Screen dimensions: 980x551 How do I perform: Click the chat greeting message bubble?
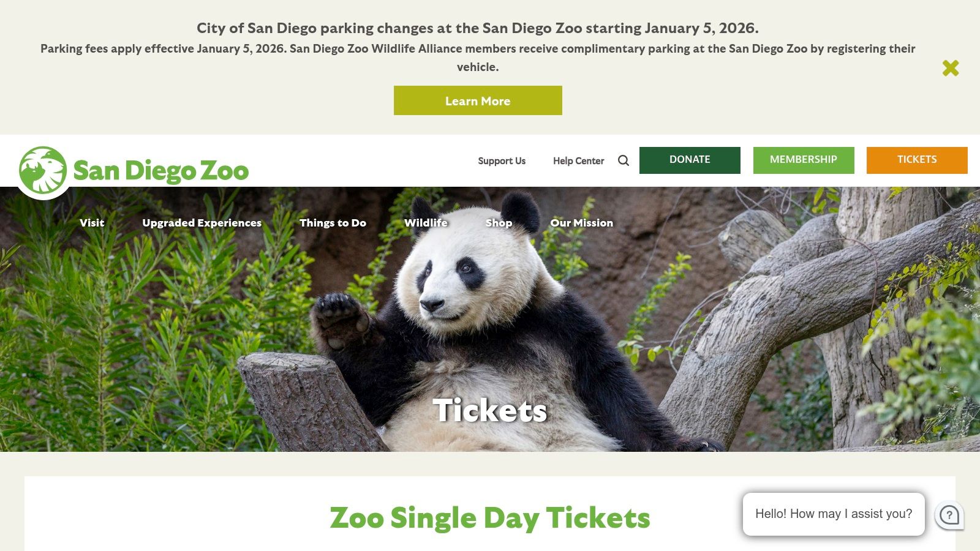(834, 514)
